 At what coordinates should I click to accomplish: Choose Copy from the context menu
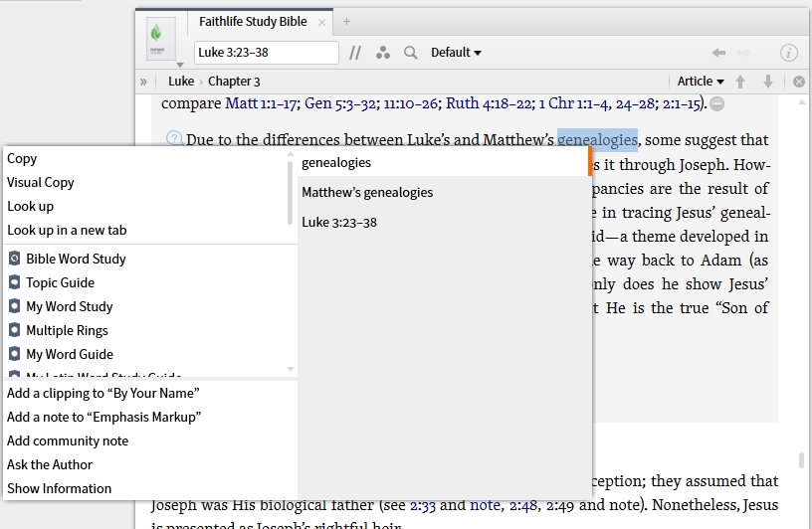[x=22, y=158]
